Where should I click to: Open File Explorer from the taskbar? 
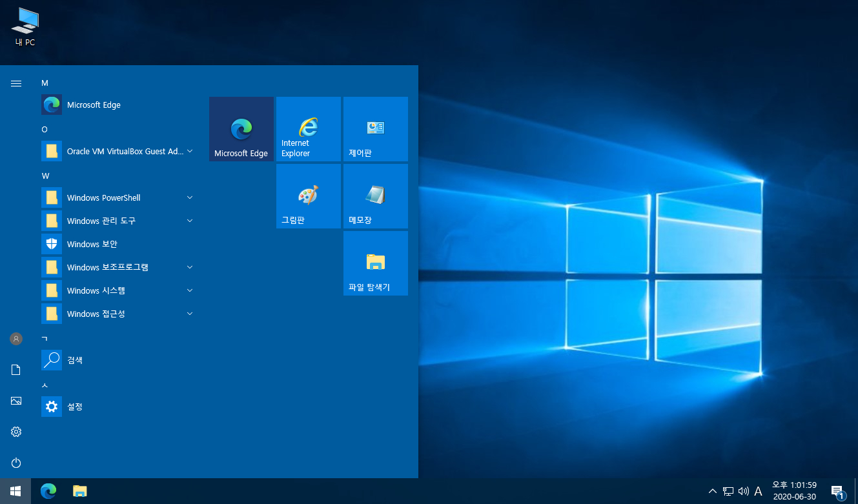point(79,491)
